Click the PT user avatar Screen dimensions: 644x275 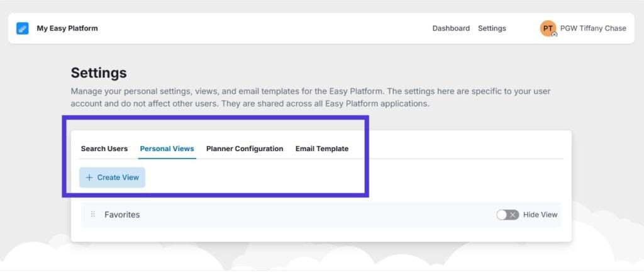coord(548,28)
